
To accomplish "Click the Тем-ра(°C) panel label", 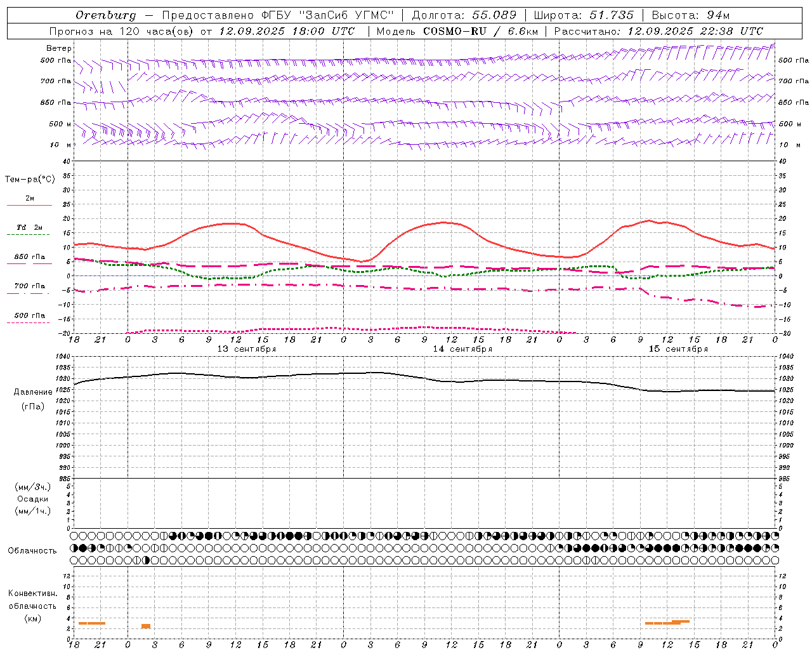I will pyautogui.click(x=30, y=180).
